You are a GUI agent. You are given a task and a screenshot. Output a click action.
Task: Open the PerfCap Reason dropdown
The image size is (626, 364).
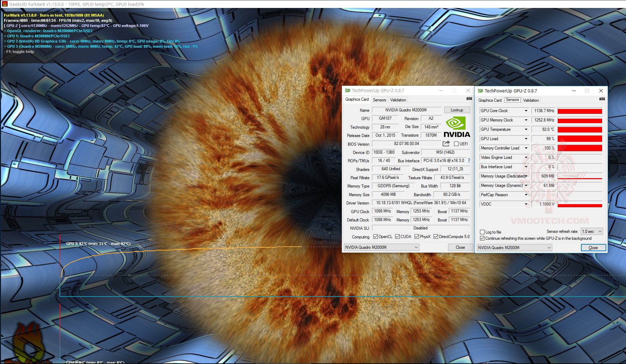(x=526, y=195)
